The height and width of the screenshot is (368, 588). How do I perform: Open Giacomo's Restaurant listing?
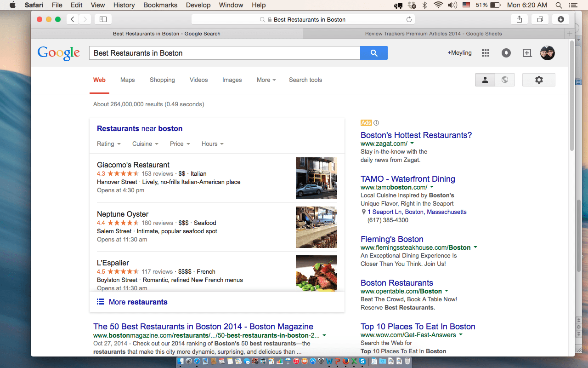[133, 165]
